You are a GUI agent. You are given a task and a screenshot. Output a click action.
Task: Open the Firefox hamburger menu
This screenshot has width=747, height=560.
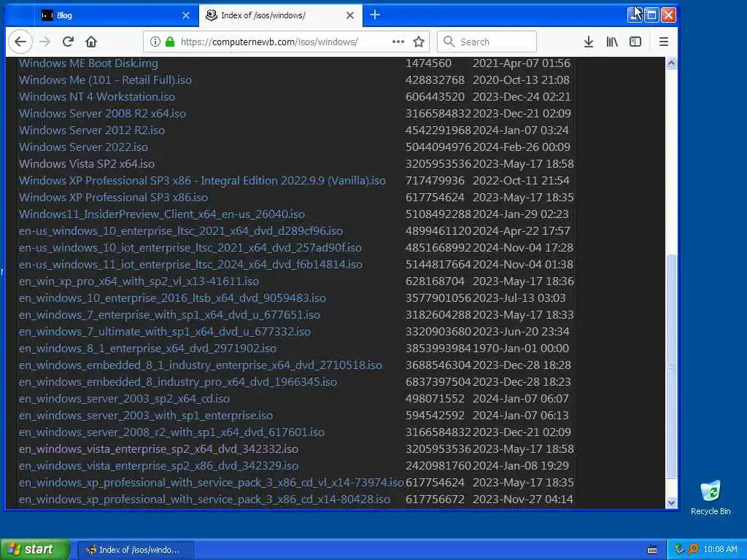[664, 42]
